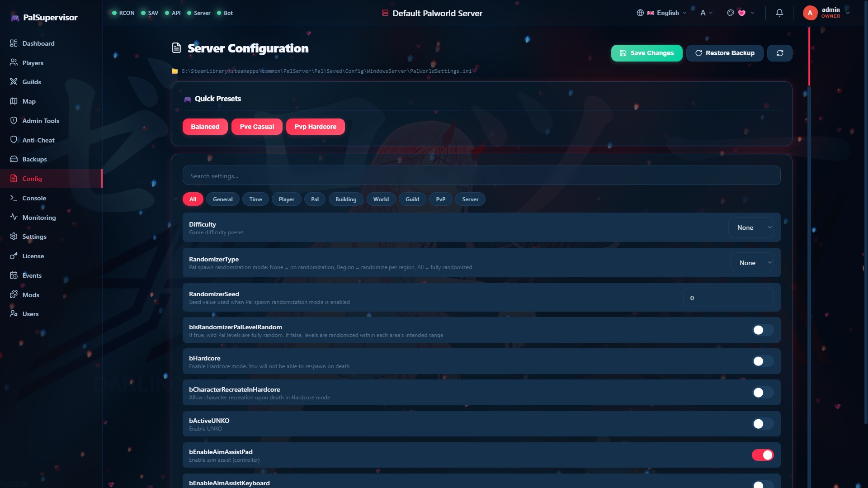Select the Server filter tab
Viewport: 868px width, 488px height.
[470, 199]
